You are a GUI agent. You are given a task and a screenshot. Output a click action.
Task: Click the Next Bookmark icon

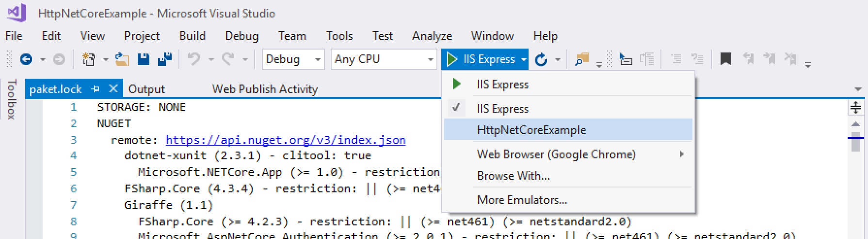pyautogui.click(x=769, y=59)
